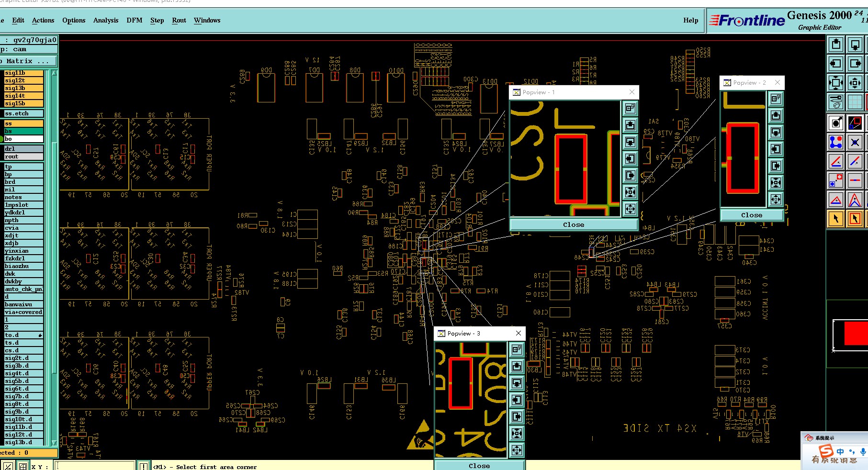Select the plain black pointer tool
This screenshot has width=868, height=470.
click(836, 219)
